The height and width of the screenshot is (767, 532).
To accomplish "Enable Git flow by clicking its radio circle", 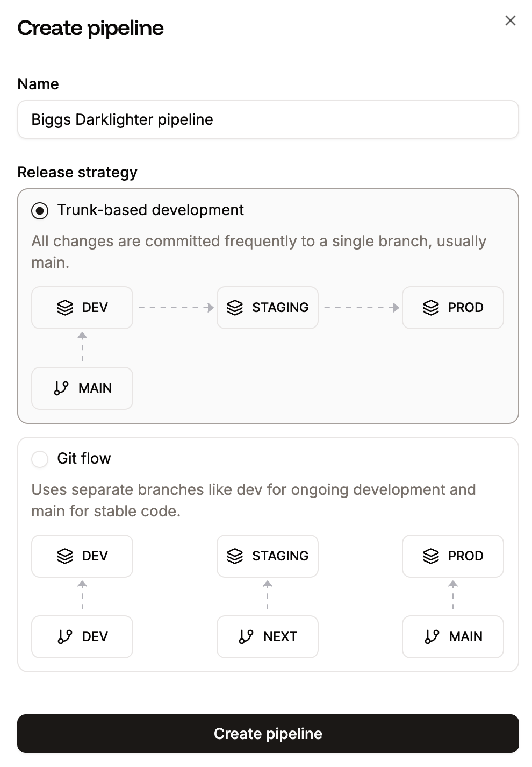I will coord(40,459).
